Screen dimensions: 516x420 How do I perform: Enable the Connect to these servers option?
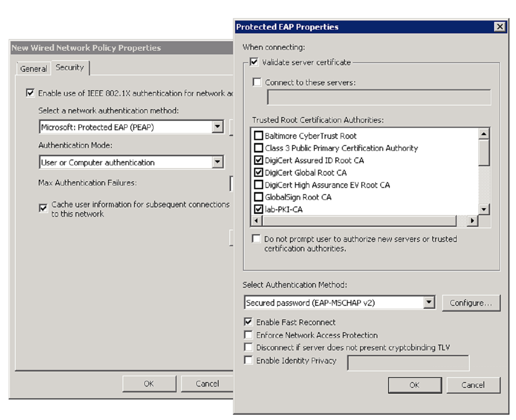(x=257, y=82)
